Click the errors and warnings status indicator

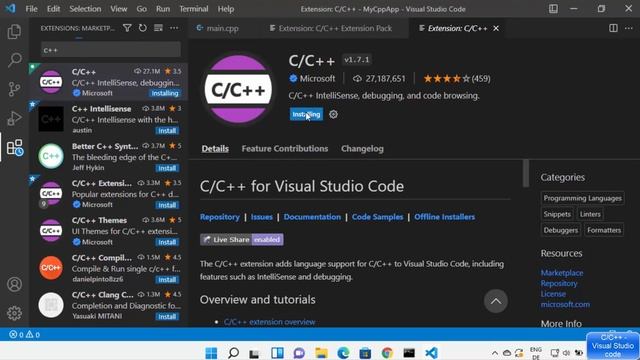tap(24, 335)
